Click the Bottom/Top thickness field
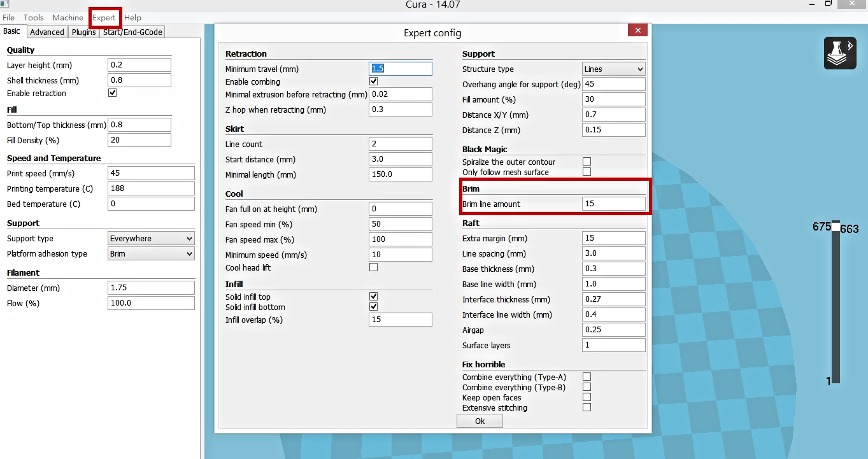This screenshot has width=868, height=459. [139, 125]
